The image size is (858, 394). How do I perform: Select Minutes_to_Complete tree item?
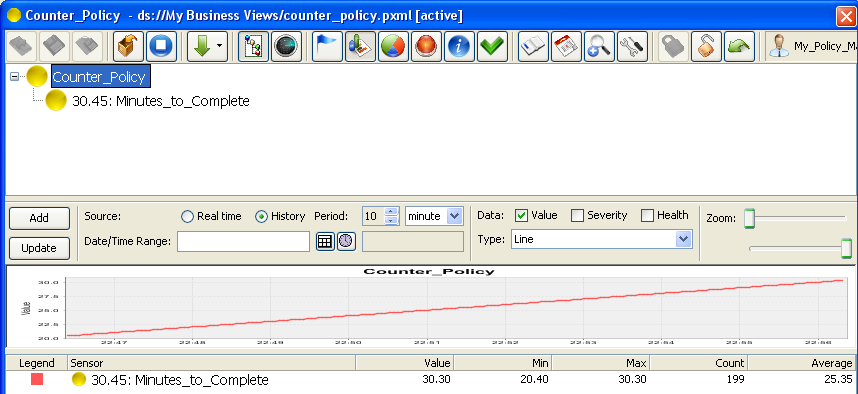tap(161, 101)
